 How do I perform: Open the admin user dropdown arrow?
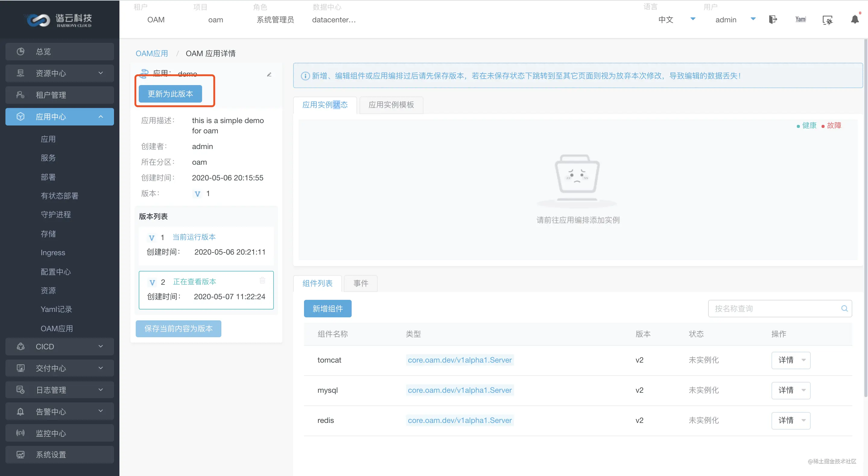pos(753,19)
